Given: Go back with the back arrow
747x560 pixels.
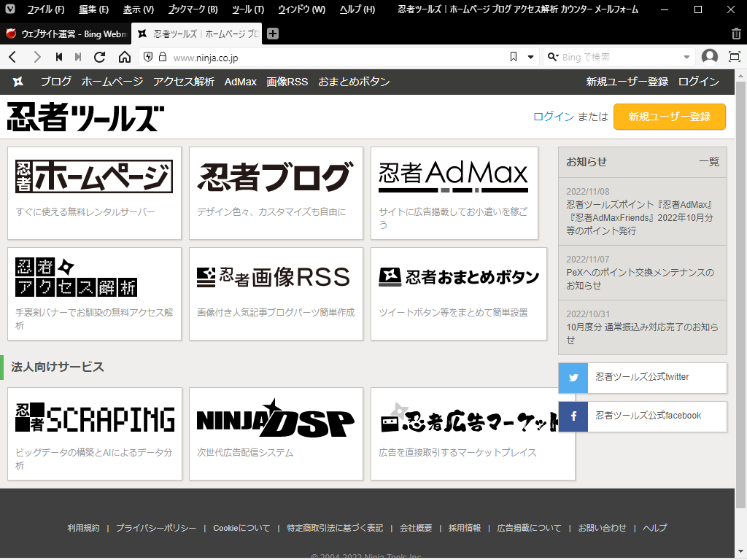Looking at the screenshot, I should click(x=13, y=57).
